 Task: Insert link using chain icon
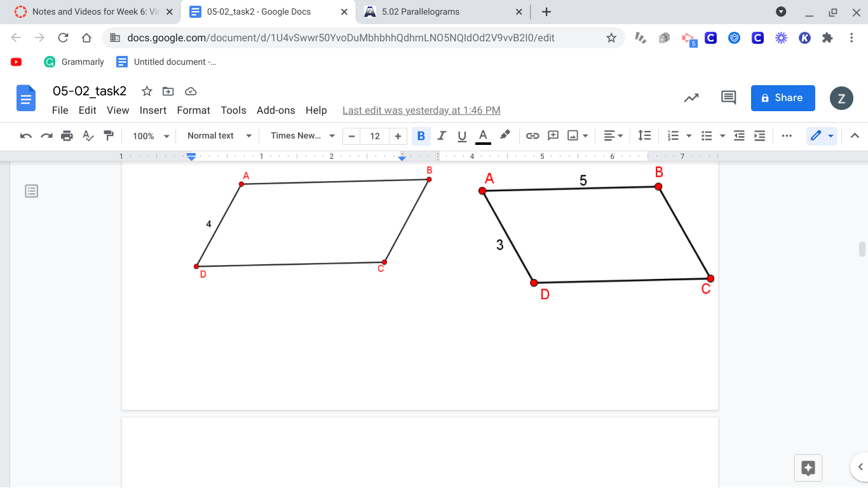point(532,135)
